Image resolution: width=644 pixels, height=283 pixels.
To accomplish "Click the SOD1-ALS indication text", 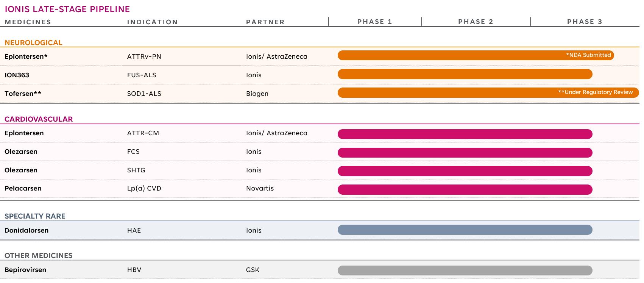I will [144, 94].
